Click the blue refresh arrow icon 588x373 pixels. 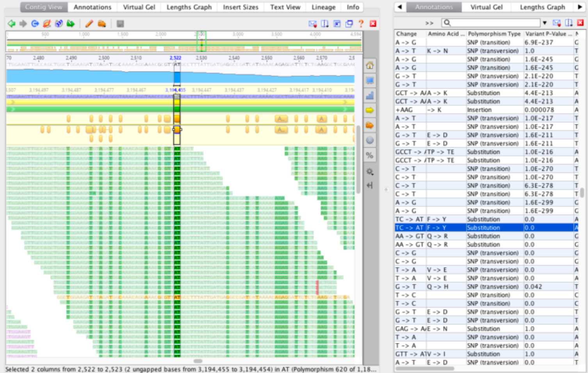tap(35, 24)
